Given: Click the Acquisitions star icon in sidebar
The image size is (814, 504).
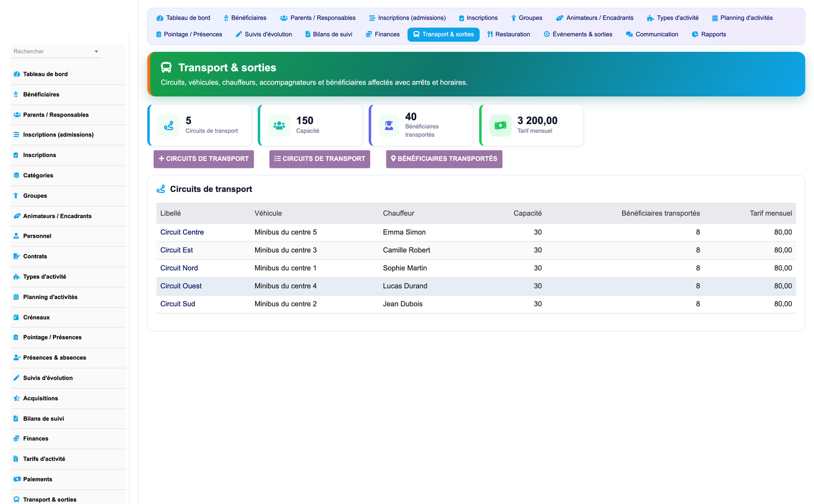Looking at the screenshot, I should (x=16, y=398).
